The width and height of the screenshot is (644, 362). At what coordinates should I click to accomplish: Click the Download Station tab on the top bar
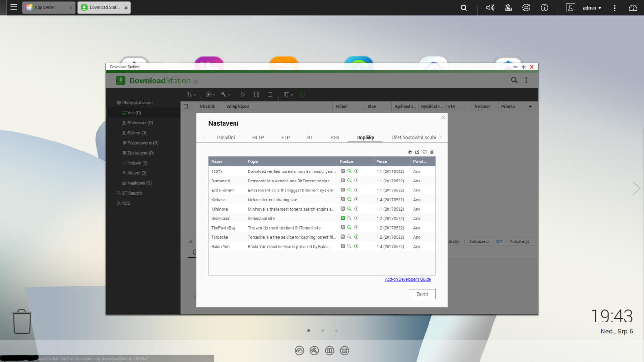pos(104,8)
